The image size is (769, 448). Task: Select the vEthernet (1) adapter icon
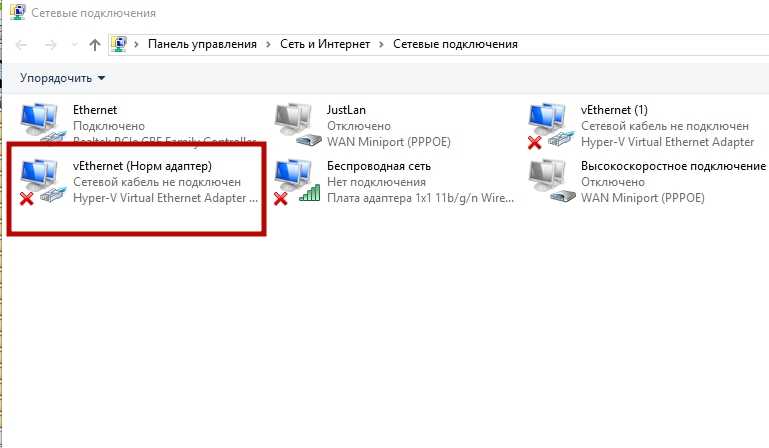point(551,125)
